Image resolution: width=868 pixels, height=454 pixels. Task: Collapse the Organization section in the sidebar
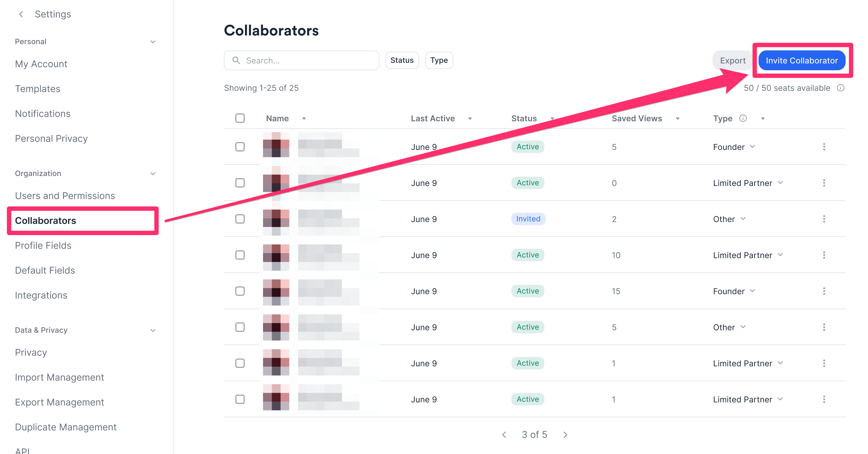(x=153, y=173)
